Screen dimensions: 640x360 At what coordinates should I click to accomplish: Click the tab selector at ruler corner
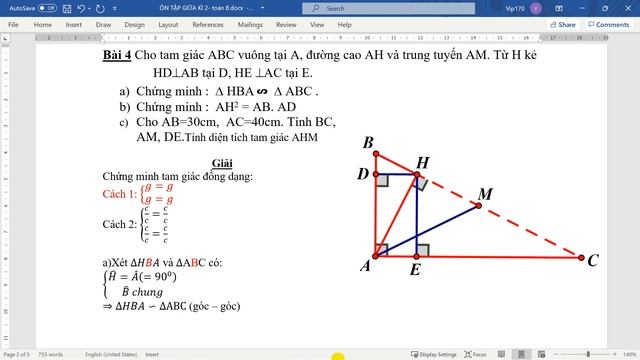click(x=5, y=38)
